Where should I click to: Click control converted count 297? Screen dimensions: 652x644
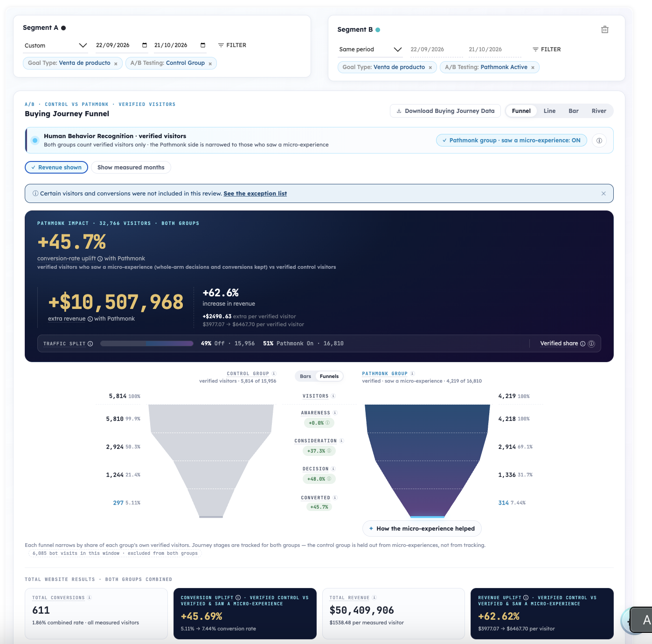click(118, 503)
